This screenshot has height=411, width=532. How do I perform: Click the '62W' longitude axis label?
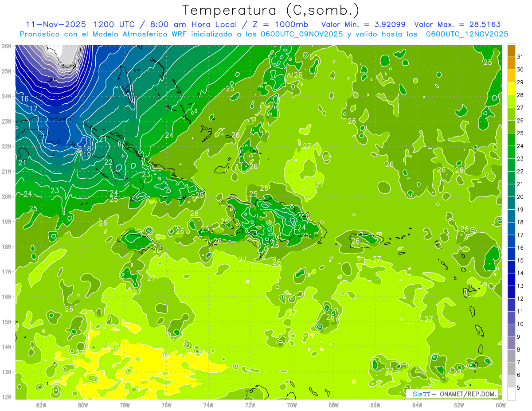pos(459,404)
